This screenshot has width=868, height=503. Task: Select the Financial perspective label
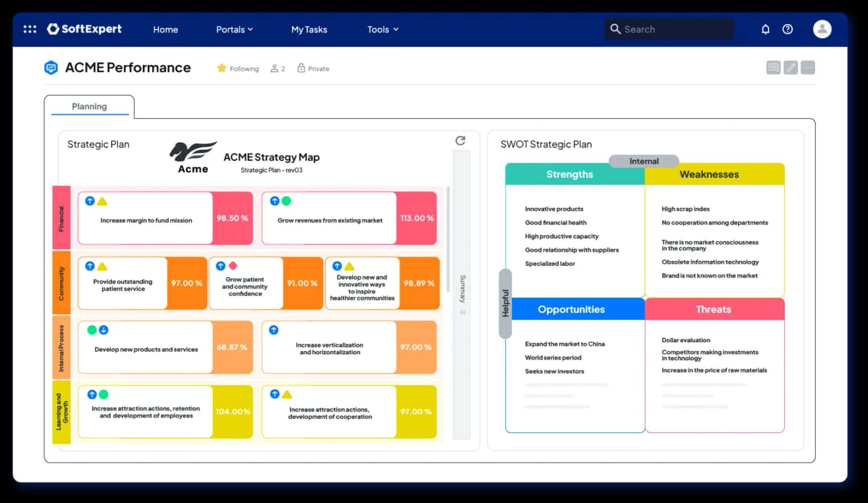pos(61,217)
